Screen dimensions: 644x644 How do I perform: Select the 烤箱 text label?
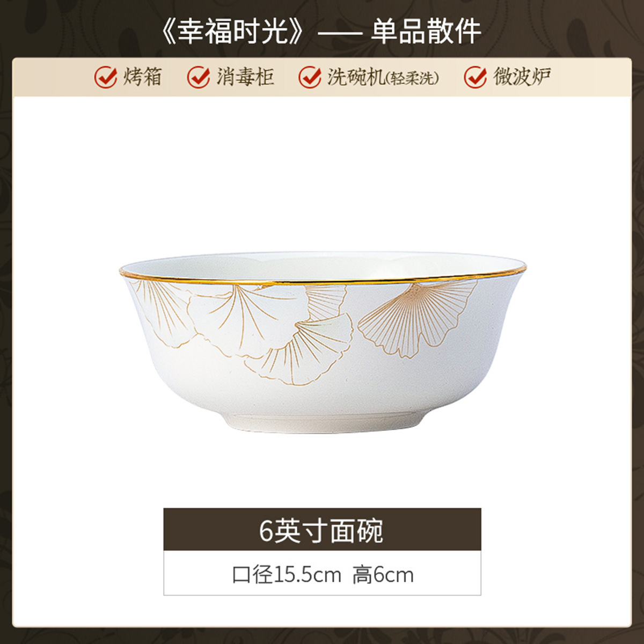(x=142, y=77)
